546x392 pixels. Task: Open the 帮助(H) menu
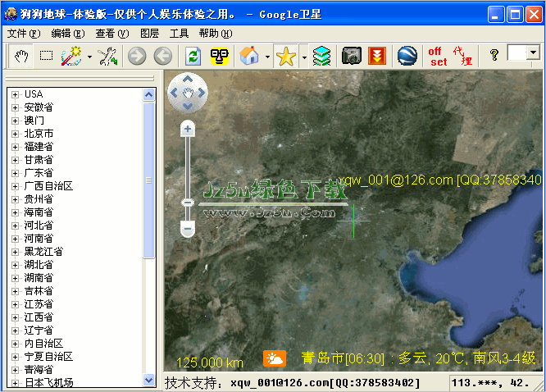tap(216, 34)
